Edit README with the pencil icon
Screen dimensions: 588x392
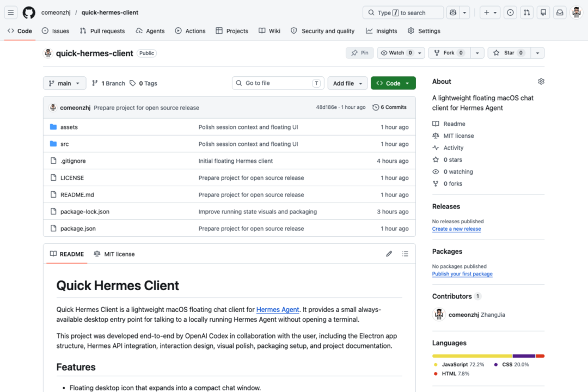pyautogui.click(x=389, y=254)
